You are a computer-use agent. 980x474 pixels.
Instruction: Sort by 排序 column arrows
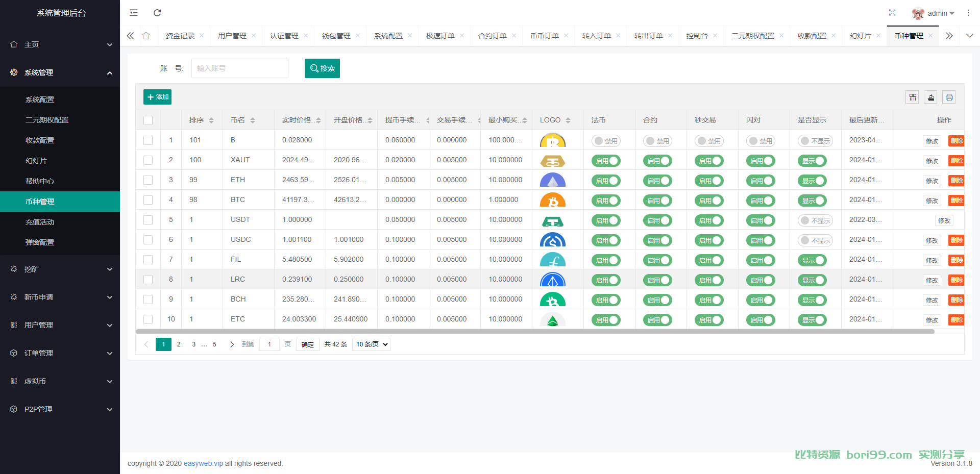click(211, 120)
